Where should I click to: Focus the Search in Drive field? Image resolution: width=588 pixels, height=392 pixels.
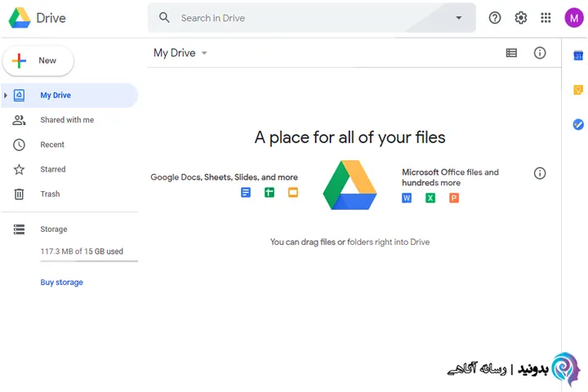[311, 18]
